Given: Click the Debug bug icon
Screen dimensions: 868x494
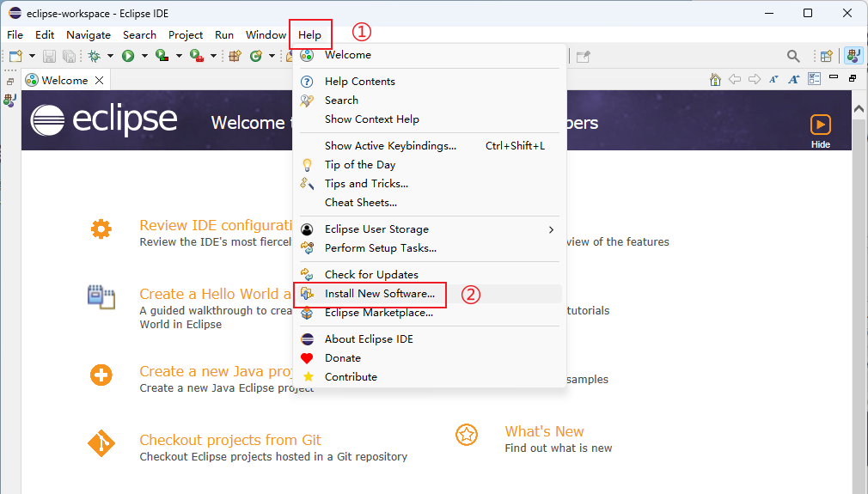Looking at the screenshot, I should [x=95, y=56].
